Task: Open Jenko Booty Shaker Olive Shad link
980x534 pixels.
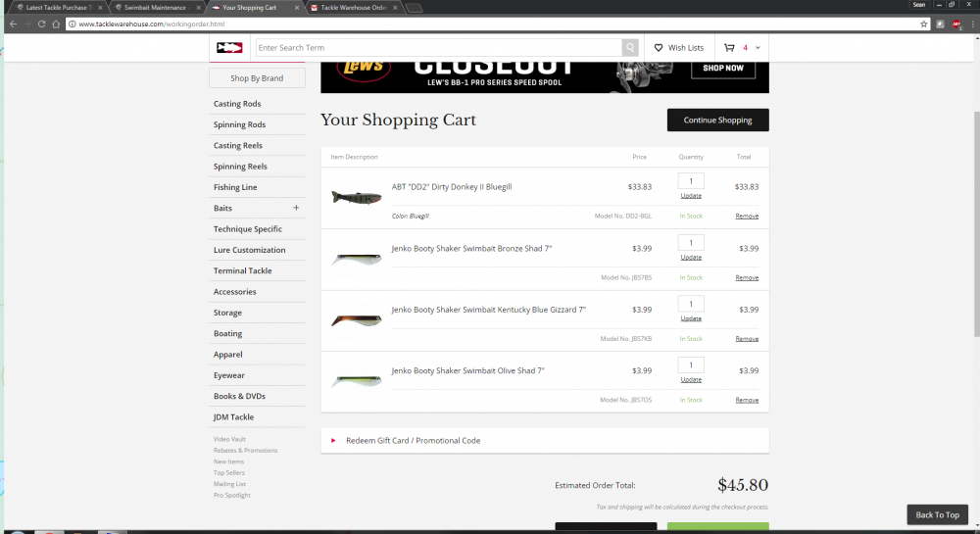Action: click(x=468, y=371)
